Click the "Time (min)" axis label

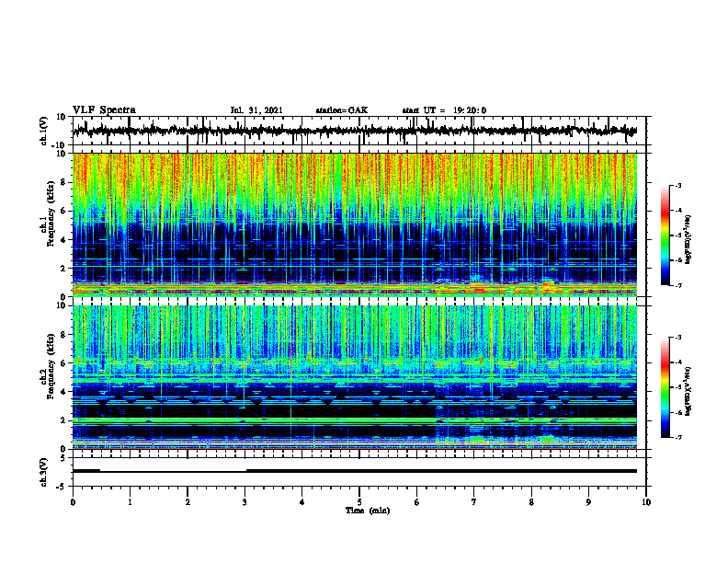pyautogui.click(x=368, y=511)
